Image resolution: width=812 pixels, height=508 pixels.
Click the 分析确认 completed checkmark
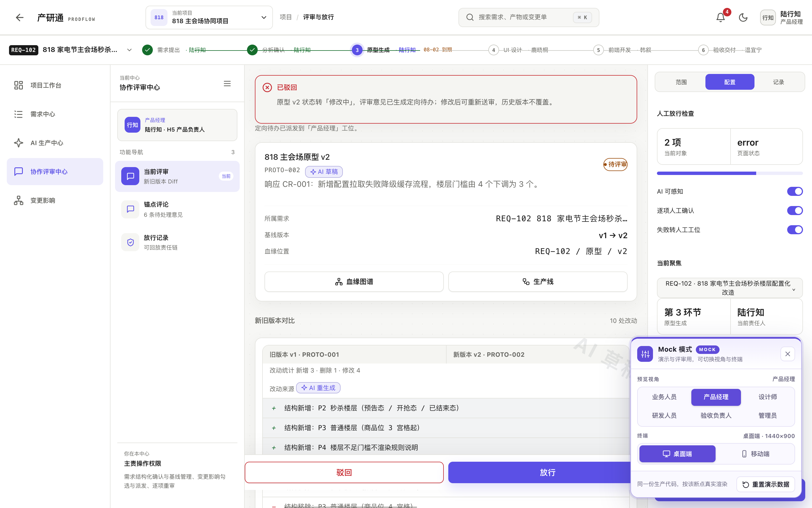pyautogui.click(x=252, y=50)
